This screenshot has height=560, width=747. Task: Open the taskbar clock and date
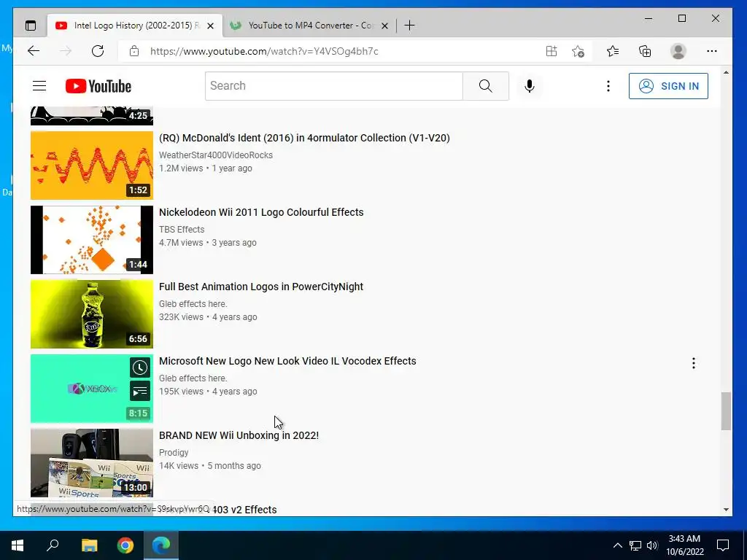point(684,545)
